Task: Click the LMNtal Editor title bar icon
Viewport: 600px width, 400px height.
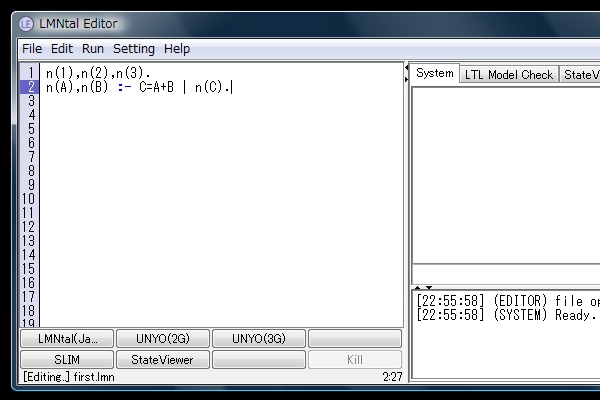Action: 28,22
